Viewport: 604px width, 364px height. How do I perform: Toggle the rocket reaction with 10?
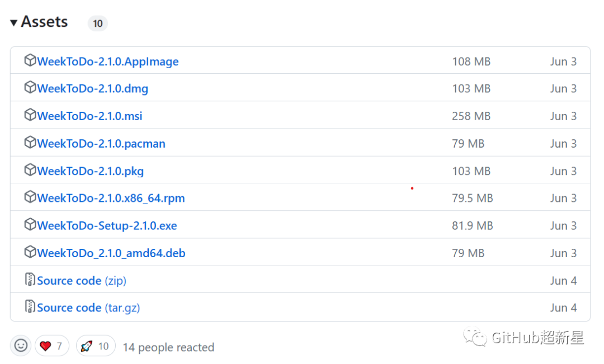(x=96, y=346)
